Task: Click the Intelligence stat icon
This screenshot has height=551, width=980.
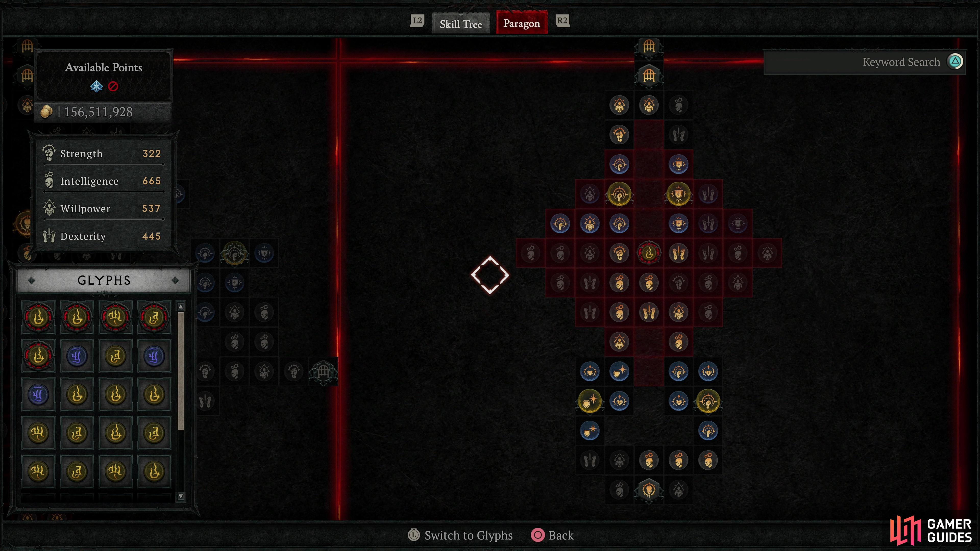Action: pos(49,180)
